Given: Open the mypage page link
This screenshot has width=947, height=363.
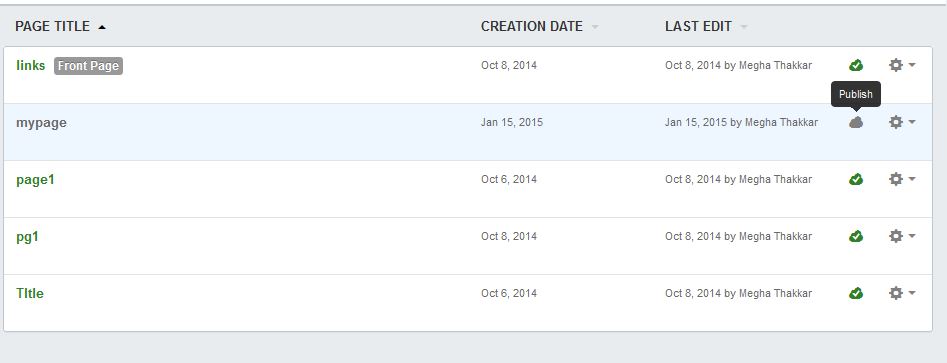Looking at the screenshot, I should point(41,123).
